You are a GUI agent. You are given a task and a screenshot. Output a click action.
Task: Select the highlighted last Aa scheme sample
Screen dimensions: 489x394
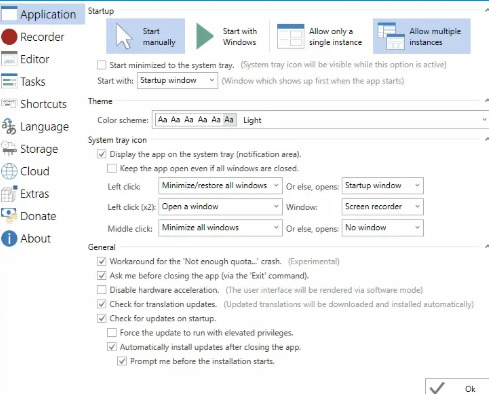(x=229, y=119)
